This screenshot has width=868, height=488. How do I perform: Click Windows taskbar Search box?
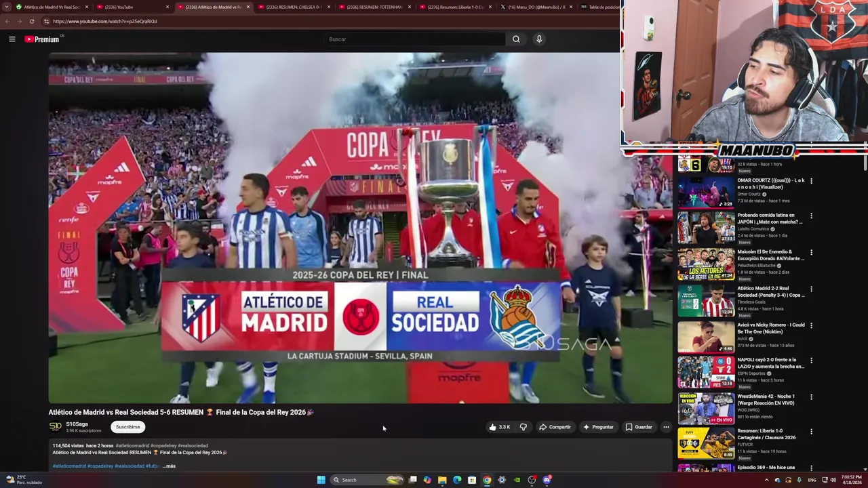(367, 480)
